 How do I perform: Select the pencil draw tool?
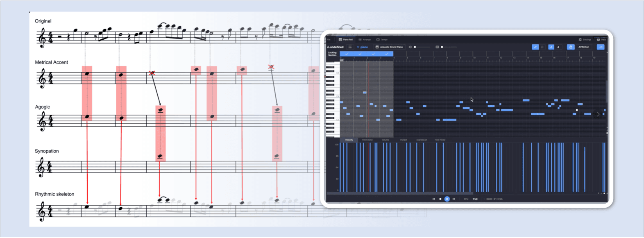pyautogui.click(x=535, y=47)
